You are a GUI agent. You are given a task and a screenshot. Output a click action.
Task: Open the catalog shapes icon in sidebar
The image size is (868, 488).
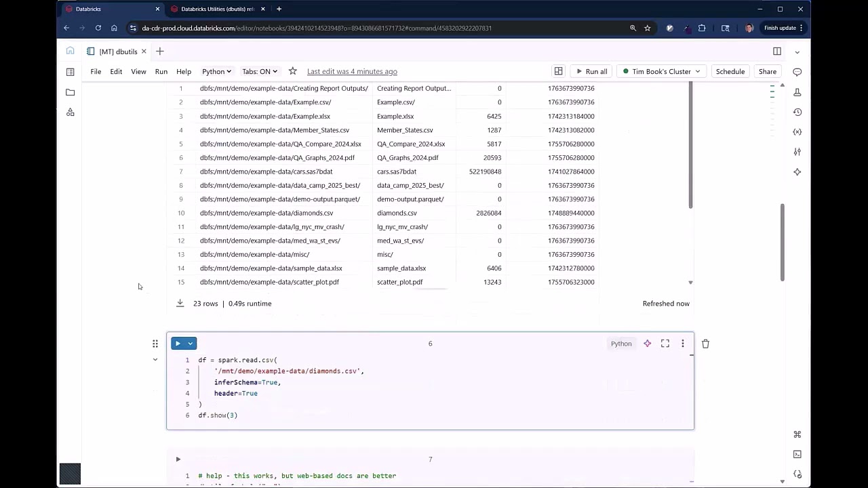tap(70, 112)
